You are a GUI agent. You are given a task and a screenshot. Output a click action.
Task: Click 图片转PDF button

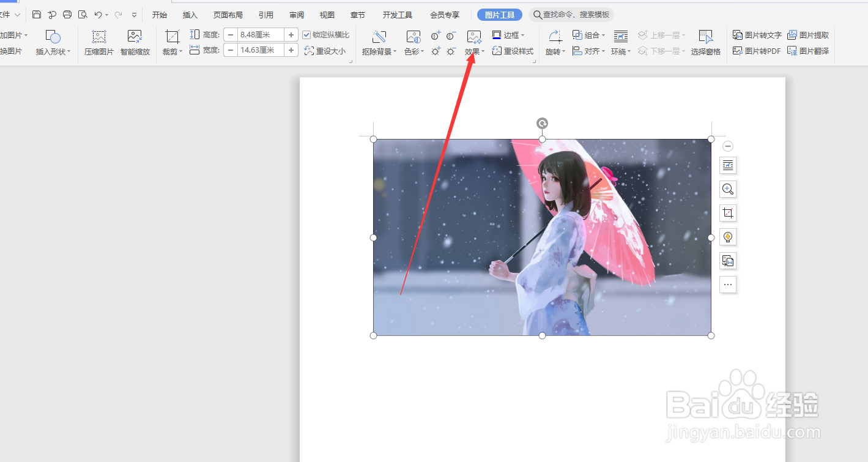(x=757, y=51)
